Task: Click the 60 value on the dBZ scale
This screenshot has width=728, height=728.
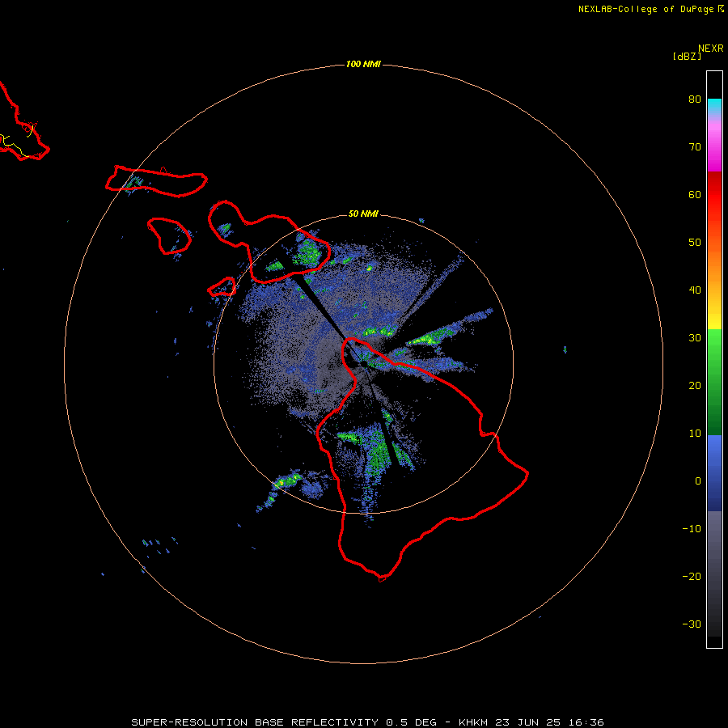Action: tap(695, 195)
